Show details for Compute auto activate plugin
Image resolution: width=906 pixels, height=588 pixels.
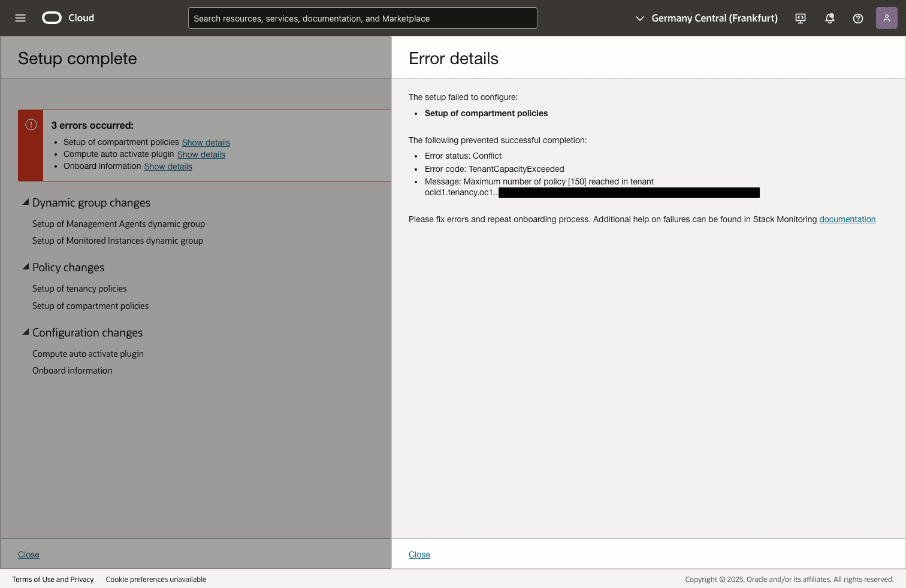tap(201, 154)
